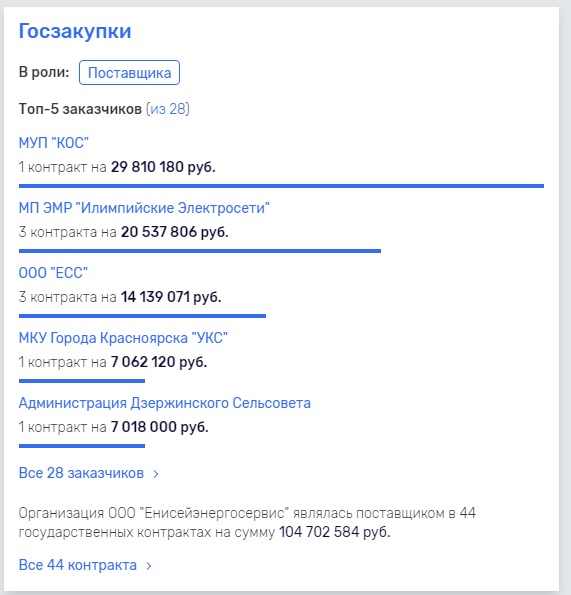Click the chevron arrow after Все 28 заказчиков
Screen dimensions: 571x595
pos(156,474)
